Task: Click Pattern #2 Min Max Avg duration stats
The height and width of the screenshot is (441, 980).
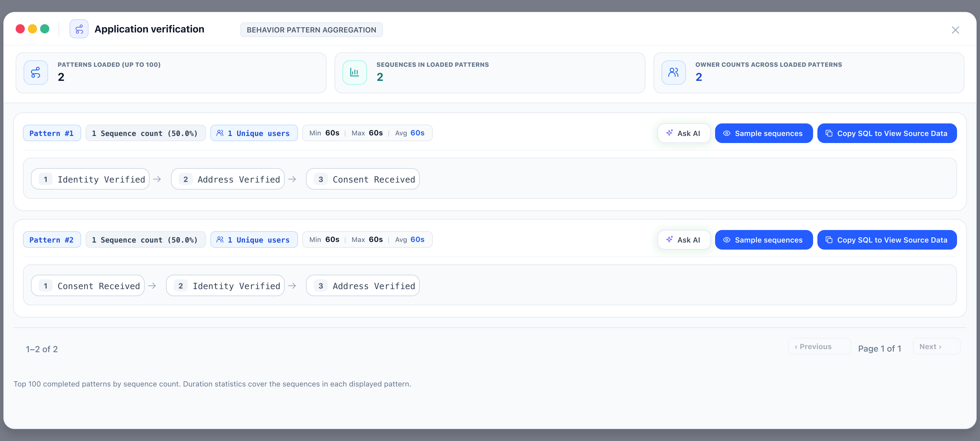Action: pos(367,239)
